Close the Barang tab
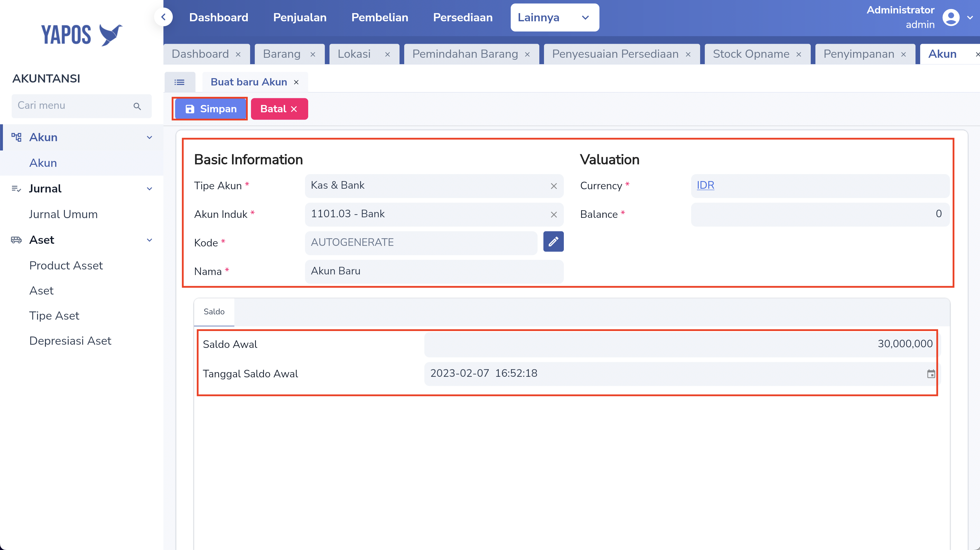980x550 pixels. click(x=313, y=54)
